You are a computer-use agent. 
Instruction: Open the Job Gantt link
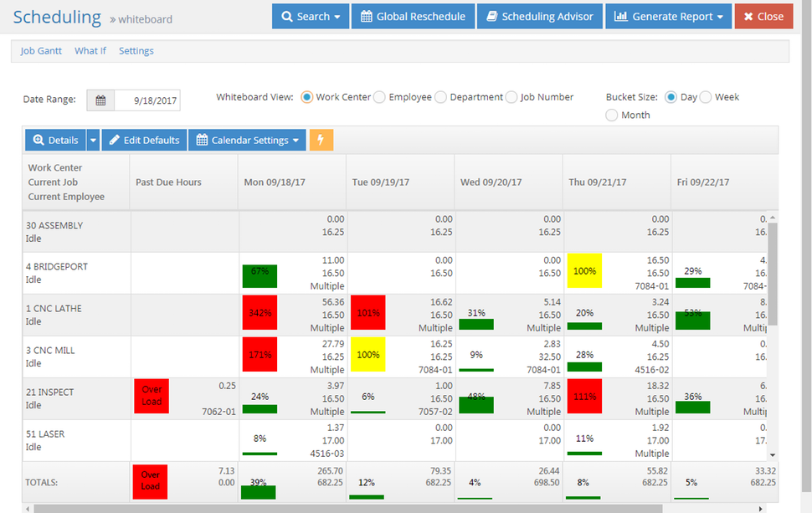click(x=40, y=50)
